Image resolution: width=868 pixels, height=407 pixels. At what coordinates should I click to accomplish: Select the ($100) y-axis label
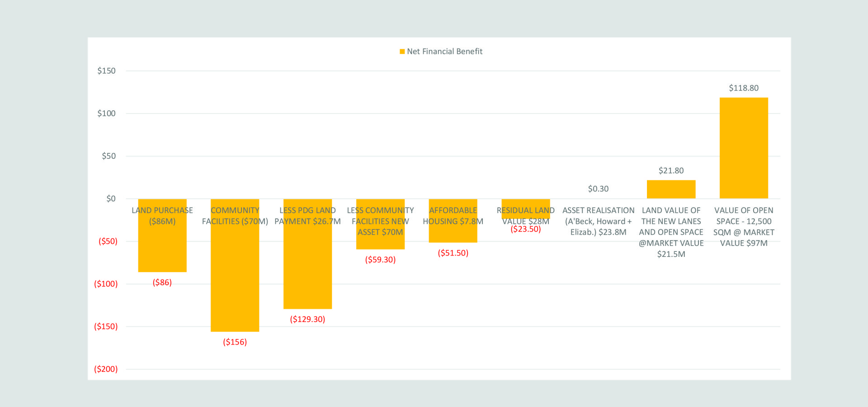(x=106, y=284)
